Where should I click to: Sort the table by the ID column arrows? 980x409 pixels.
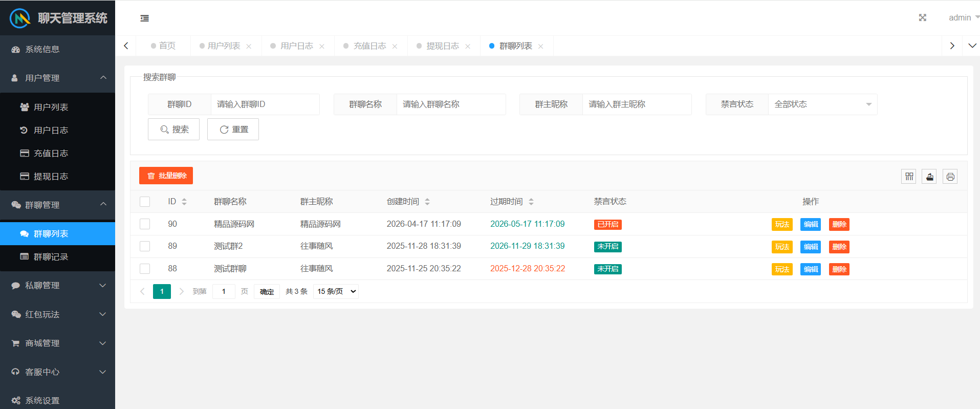tap(184, 202)
